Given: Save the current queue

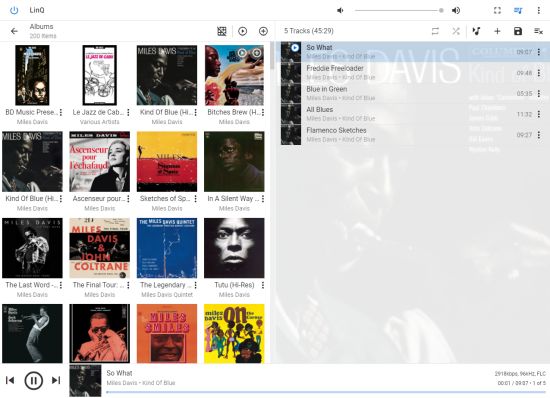Looking at the screenshot, I should tap(518, 31).
